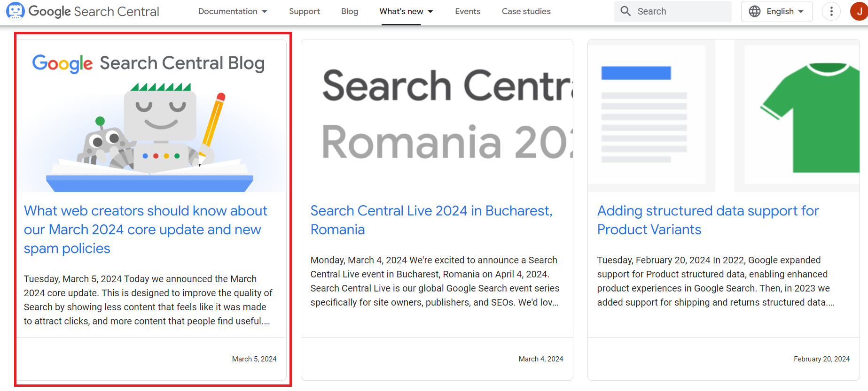Focus the Search input field
This screenshot has height=391, width=868.
[673, 11]
